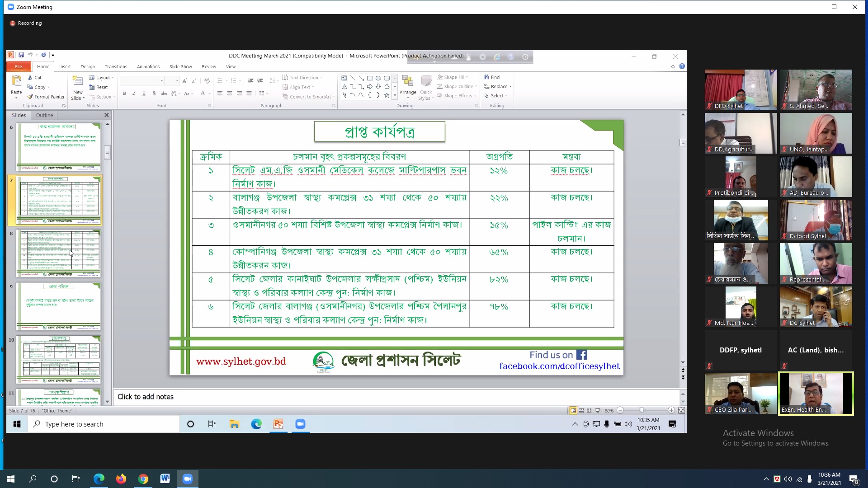868x488 pixels.
Task: Switch to Slide Sorter view icon
Action: coord(581,411)
